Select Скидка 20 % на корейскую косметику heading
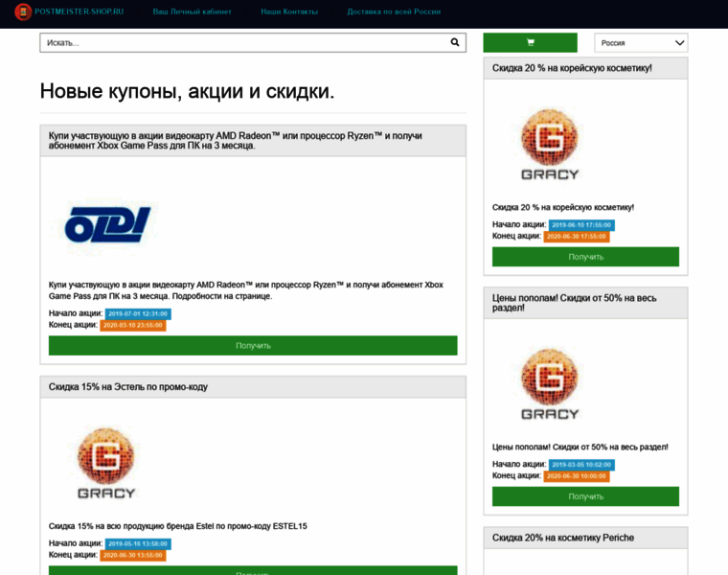This screenshot has width=728, height=575. pos(572,68)
